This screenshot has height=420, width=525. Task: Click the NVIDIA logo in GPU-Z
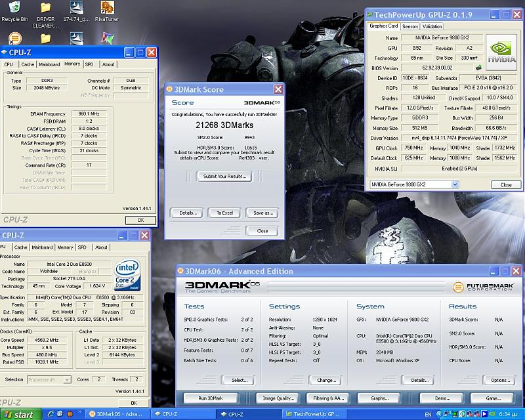(501, 52)
